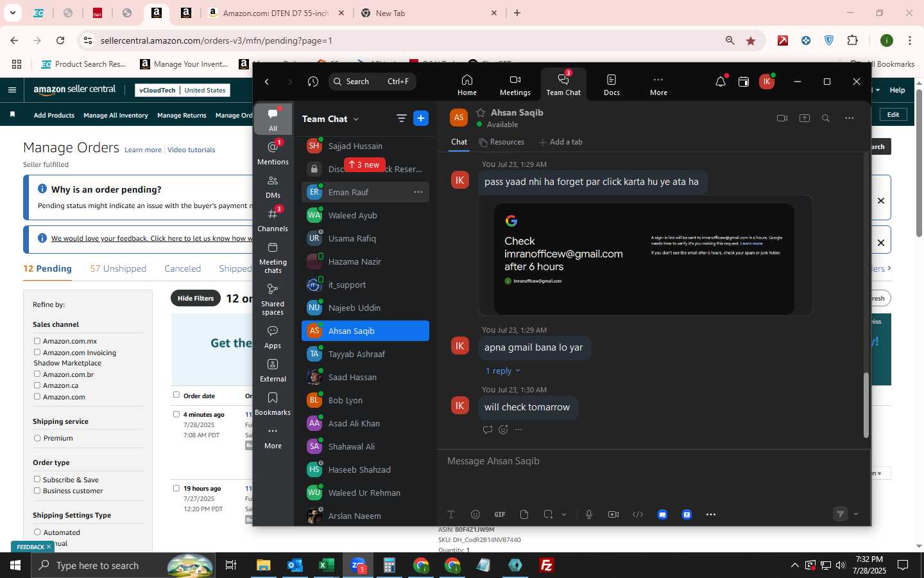Click the Message Ahsan Saqib input

tap(653, 461)
